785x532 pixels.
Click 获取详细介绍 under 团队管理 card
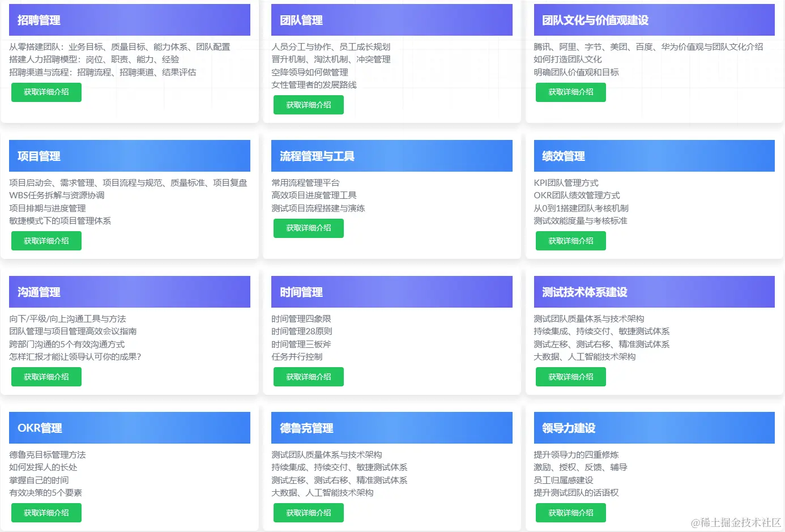pyautogui.click(x=308, y=104)
